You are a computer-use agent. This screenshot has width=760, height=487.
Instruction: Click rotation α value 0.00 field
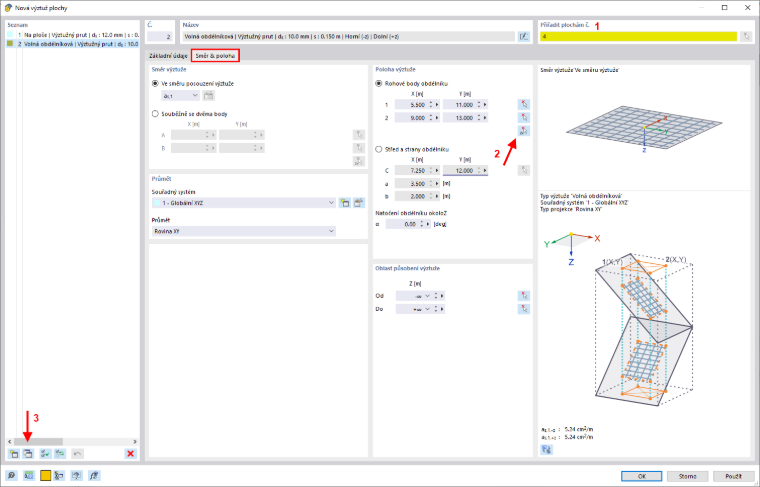tap(402, 224)
